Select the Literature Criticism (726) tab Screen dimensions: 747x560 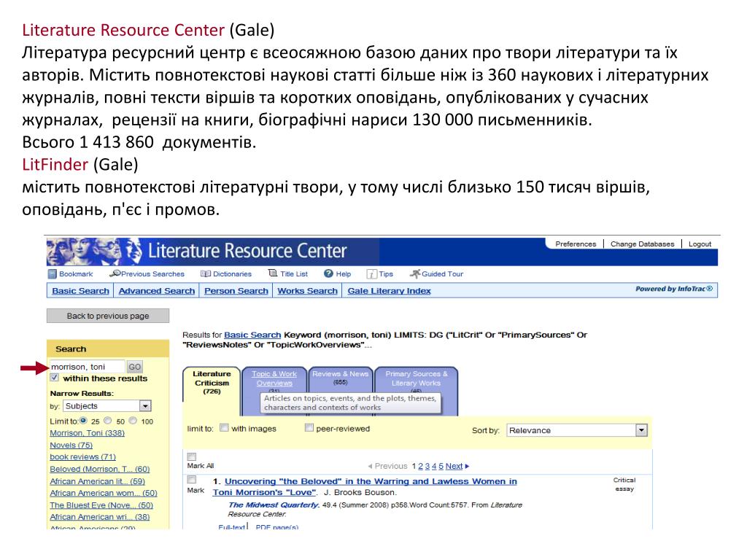(x=212, y=383)
